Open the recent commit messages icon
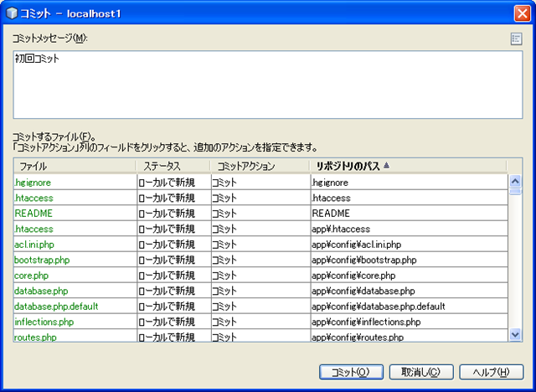Viewport: 536px width, 392px height. coord(516,39)
